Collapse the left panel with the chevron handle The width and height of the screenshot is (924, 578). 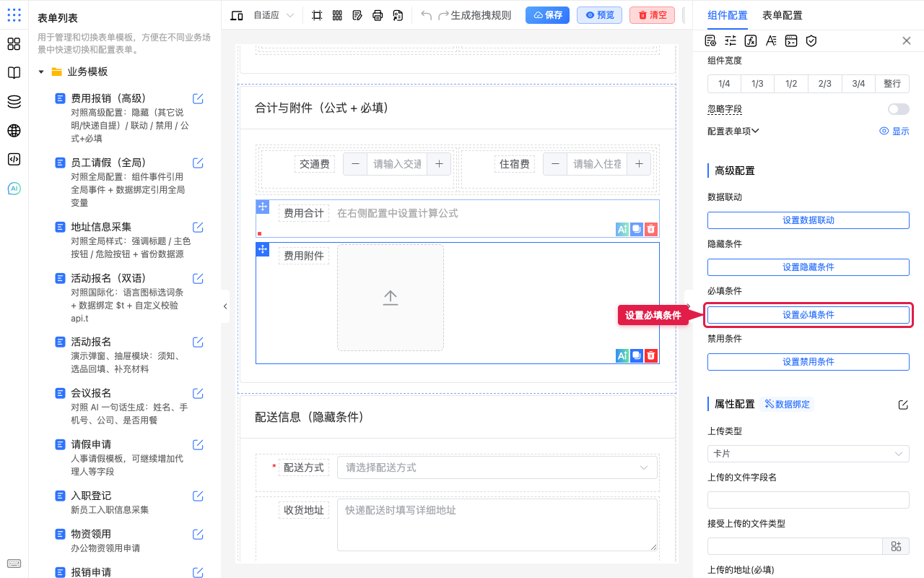[225, 306]
